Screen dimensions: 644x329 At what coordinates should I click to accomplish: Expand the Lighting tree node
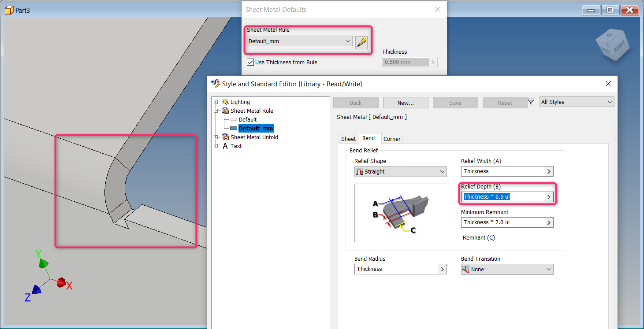tap(216, 102)
